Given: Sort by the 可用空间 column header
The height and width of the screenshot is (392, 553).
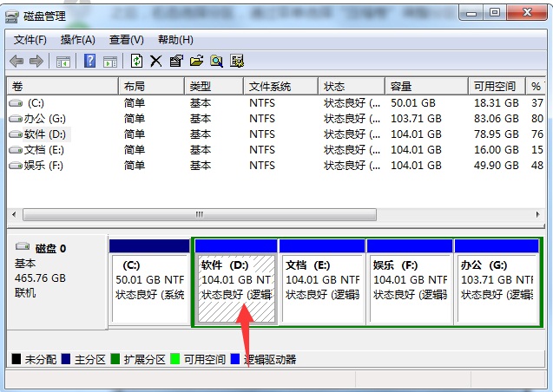Looking at the screenshot, I should click(497, 86).
